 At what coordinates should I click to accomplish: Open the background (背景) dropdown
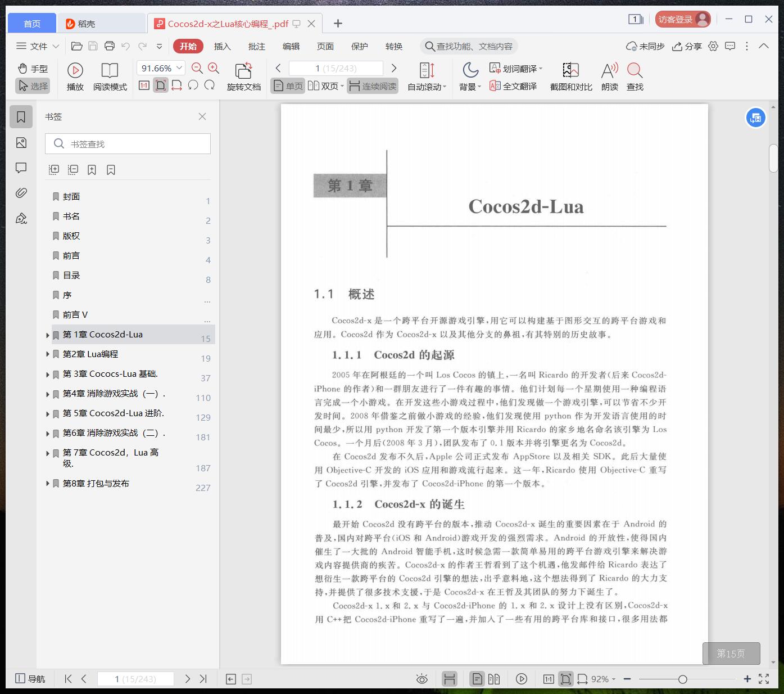[x=470, y=77]
